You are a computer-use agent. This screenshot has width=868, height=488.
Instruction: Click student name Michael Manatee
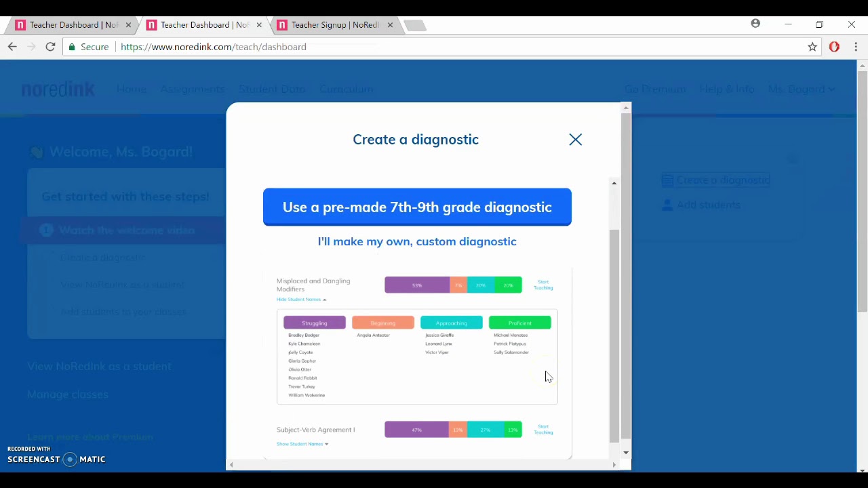tap(511, 335)
